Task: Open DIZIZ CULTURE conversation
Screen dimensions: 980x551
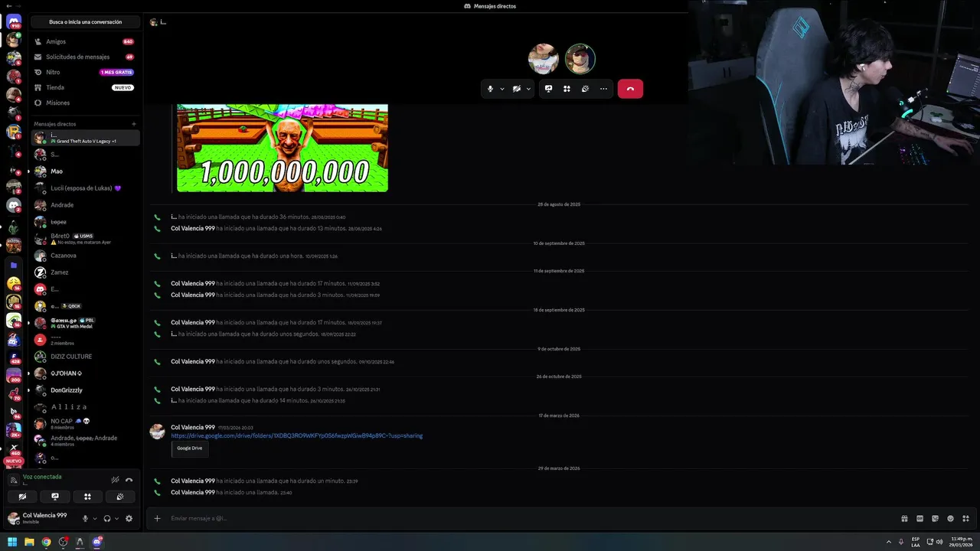Action: click(85, 357)
